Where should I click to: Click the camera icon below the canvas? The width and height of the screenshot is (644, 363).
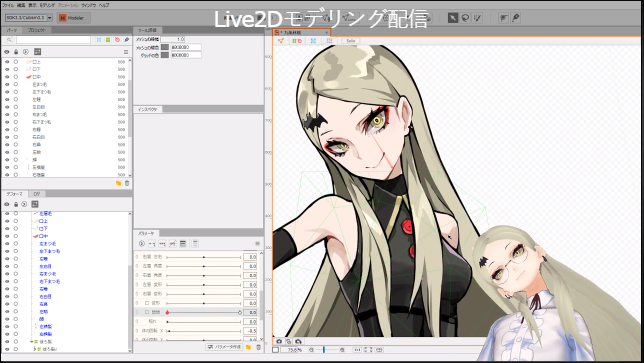pyautogui.click(x=279, y=341)
